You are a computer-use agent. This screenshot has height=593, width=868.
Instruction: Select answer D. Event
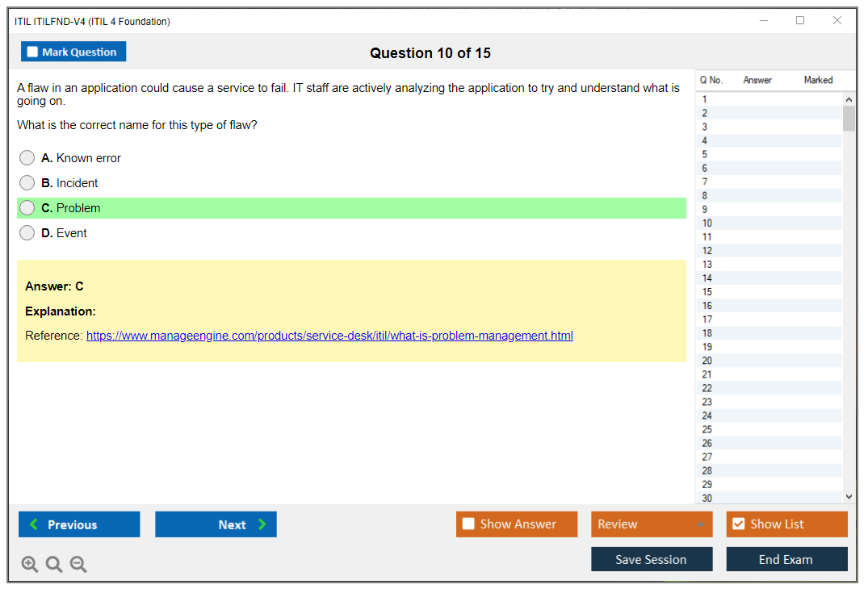click(27, 233)
